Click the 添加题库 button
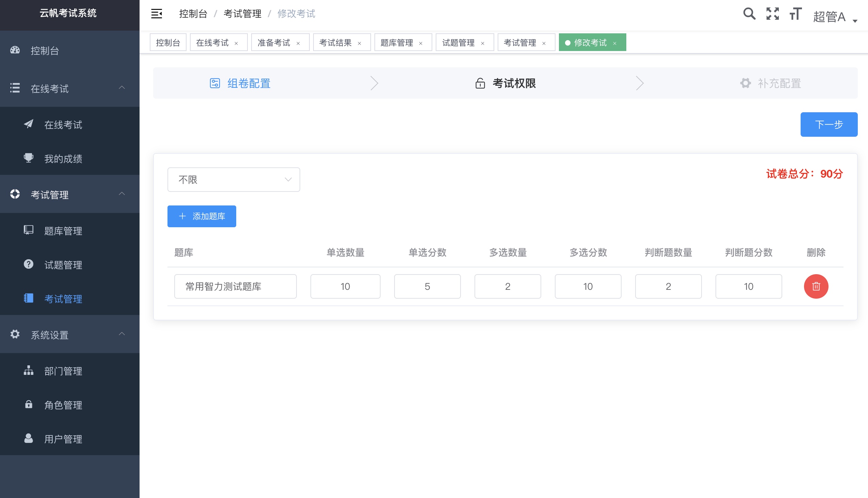Viewport: 868px width, 498px height. pos(202,216)
